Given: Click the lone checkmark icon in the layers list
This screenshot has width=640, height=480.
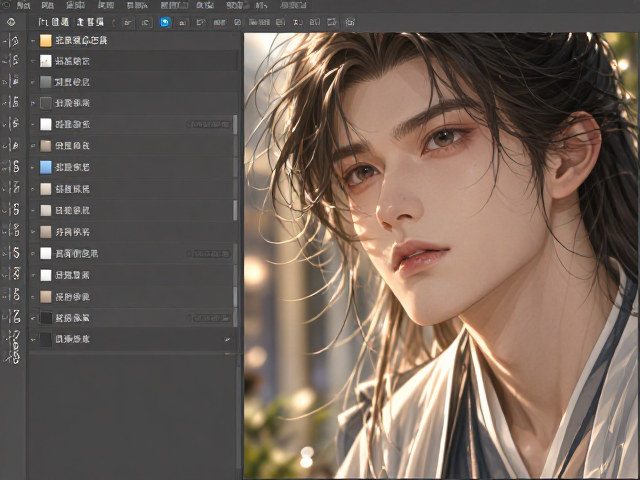Looking at the screenshot, I should (x=227, y=339).
